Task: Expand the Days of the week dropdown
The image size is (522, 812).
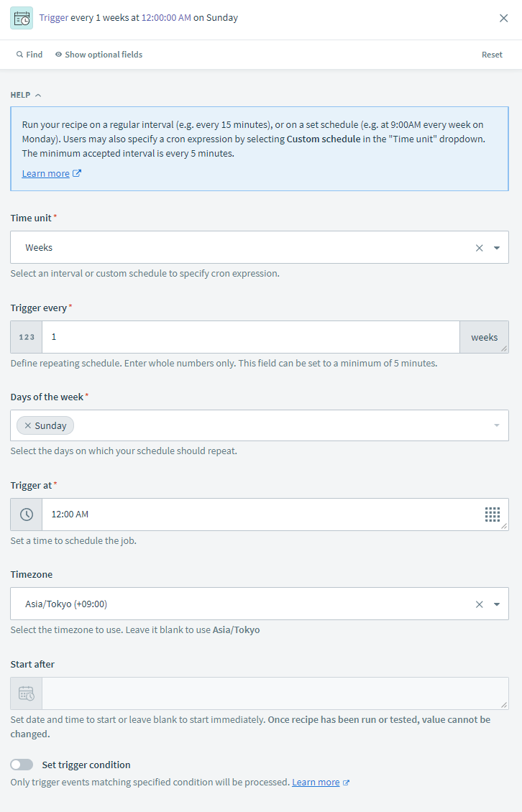Action: [x=497, y=426]
